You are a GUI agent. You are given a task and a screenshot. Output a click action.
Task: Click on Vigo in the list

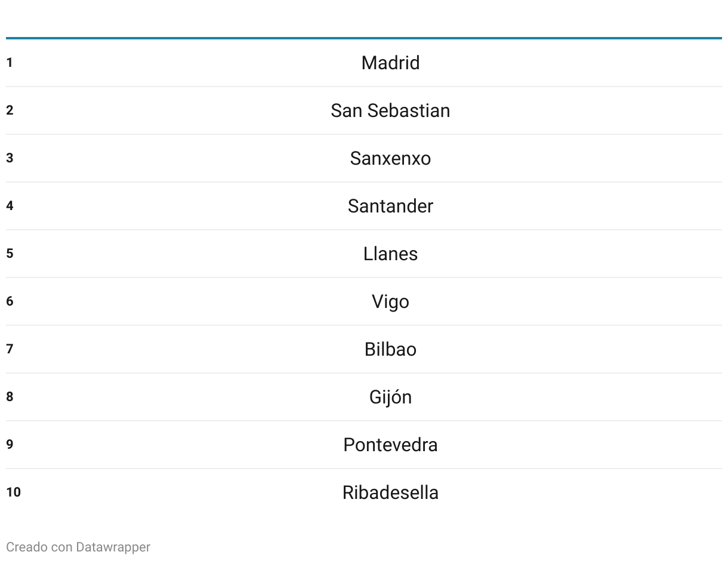point(390,301)
